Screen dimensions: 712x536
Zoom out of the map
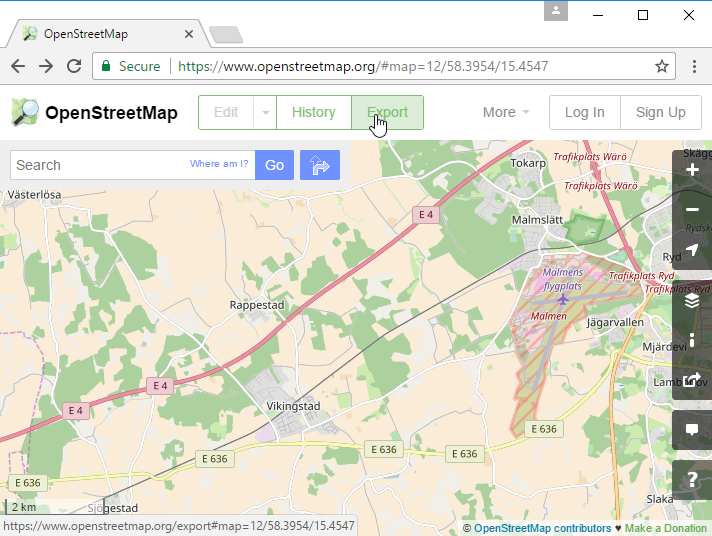(692, 209)
